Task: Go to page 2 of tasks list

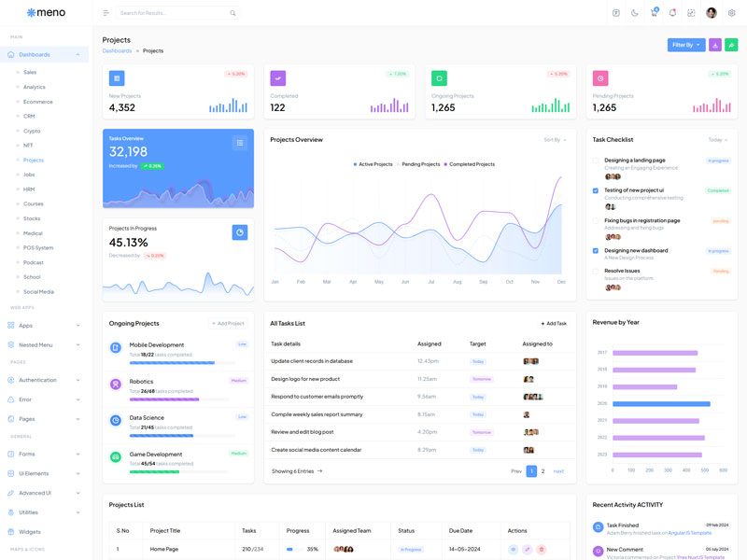Action: 543,471
